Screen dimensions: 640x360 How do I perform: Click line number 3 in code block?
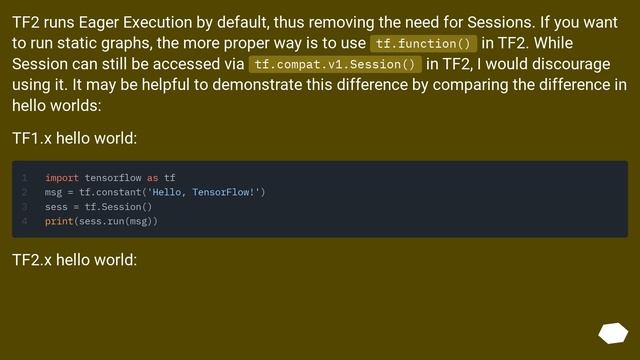tap(24, 207)
